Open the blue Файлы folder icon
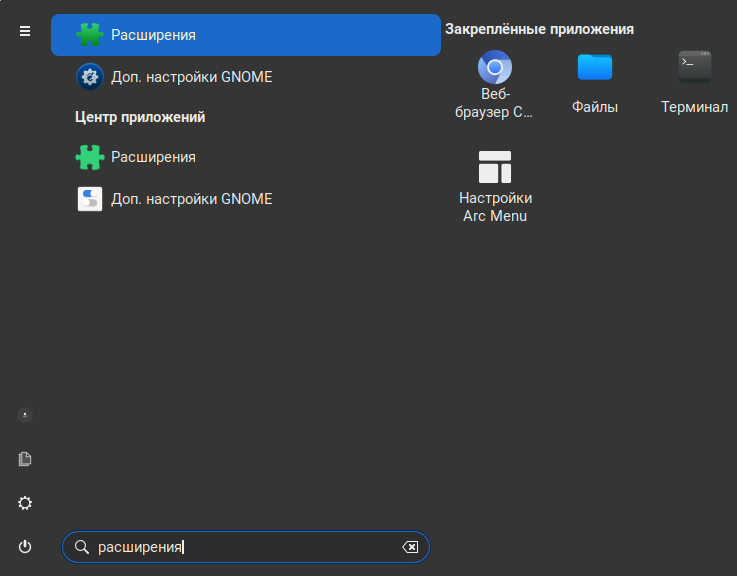This screenshot has height=576, width=737. [x=594, y=67]
